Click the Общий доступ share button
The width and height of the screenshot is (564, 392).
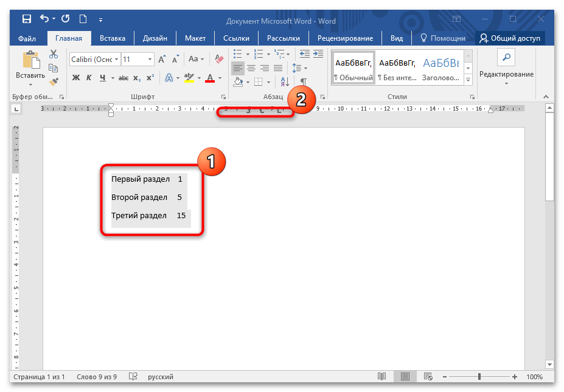click(510, 38)
